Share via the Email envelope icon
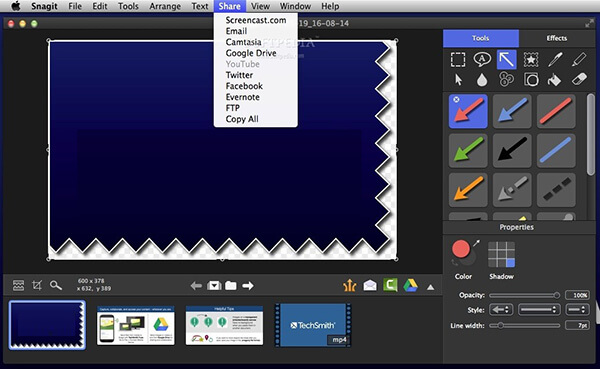This screenshot has width=600, height=369. tap(370, 286)
